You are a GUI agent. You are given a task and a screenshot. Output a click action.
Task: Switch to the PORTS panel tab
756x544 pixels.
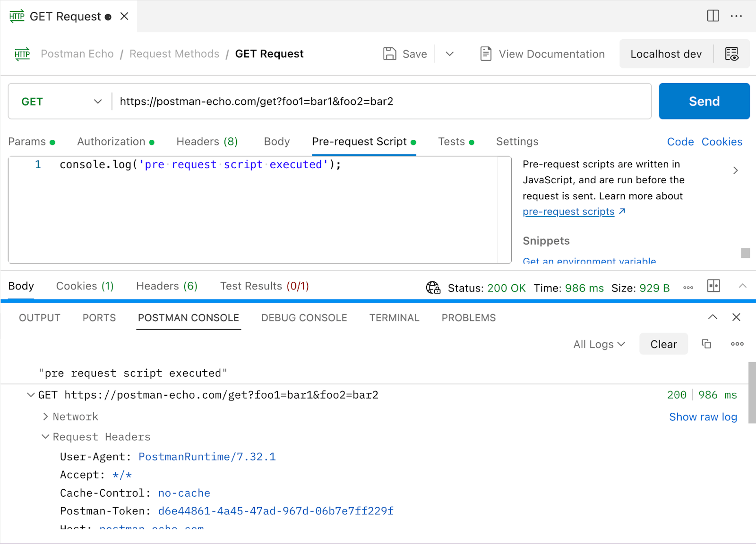click(x=99, y=318)
